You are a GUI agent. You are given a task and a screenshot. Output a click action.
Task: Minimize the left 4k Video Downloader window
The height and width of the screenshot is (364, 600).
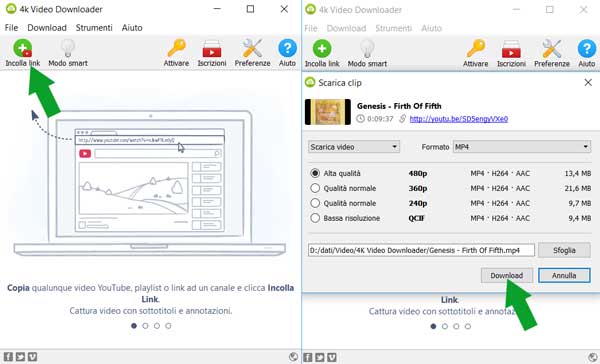click(x=217, y=9)
